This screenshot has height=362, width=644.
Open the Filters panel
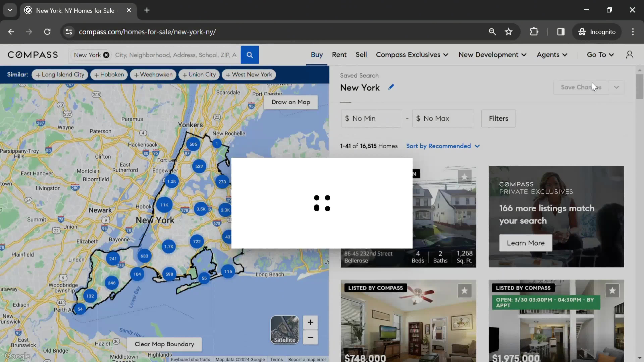(498, 118)
